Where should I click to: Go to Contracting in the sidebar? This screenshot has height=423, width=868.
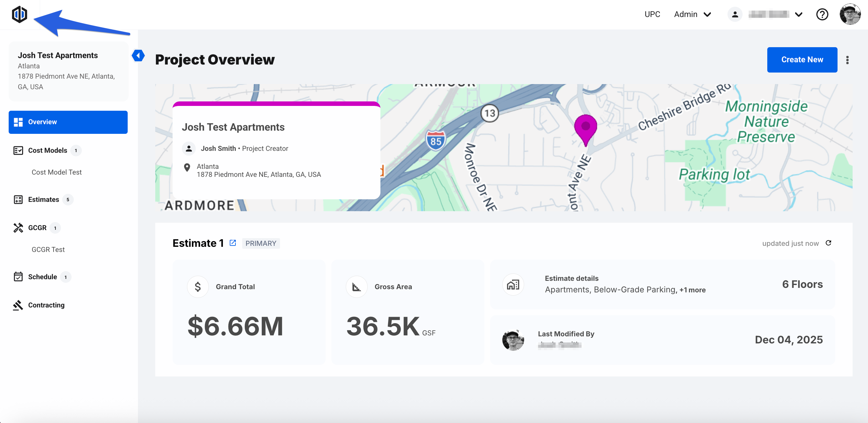click(46, 305)
